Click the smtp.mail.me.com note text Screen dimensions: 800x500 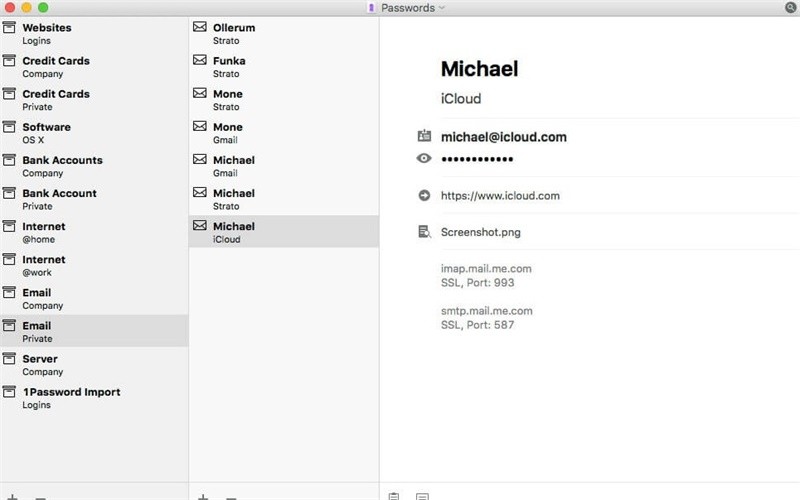coord(487,311)
